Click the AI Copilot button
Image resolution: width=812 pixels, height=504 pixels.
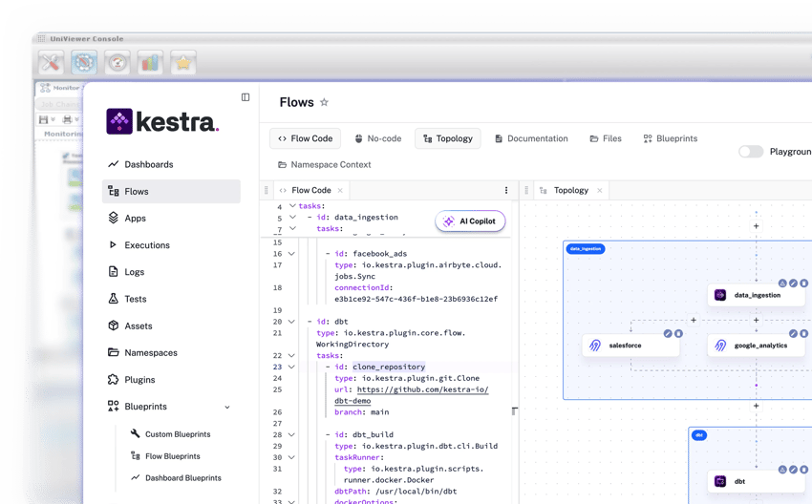coord(470,221)
